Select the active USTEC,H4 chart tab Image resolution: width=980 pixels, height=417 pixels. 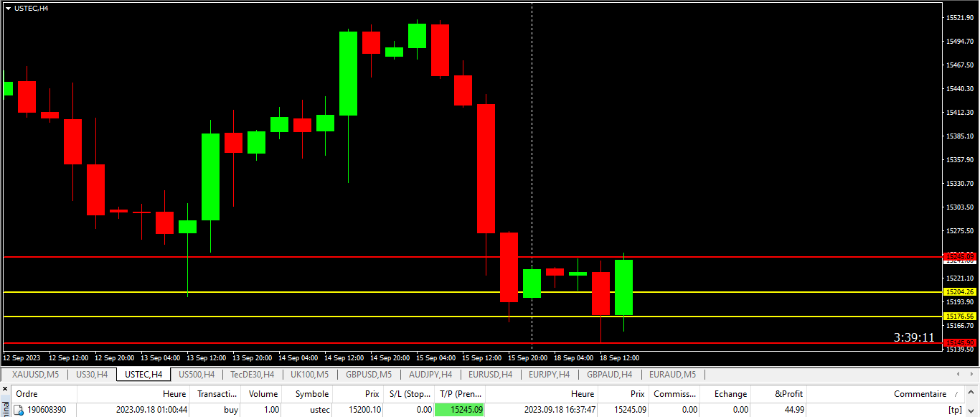tap(143, 374)
